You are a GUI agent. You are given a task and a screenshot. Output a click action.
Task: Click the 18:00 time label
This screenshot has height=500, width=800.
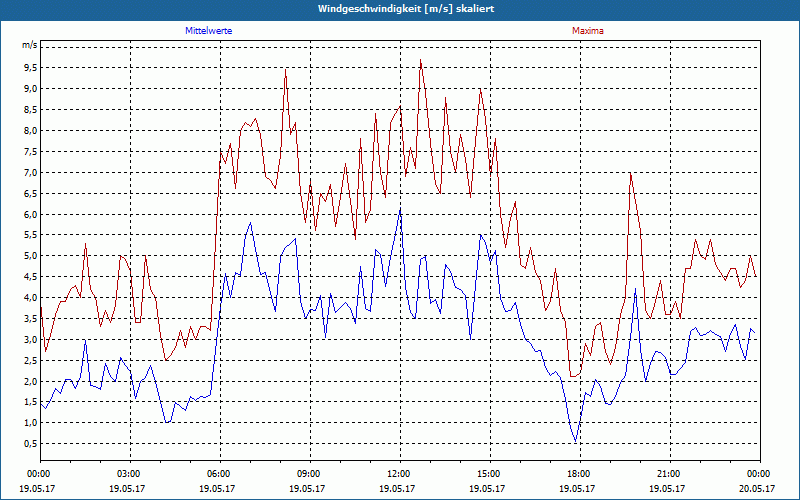point(580,474)
